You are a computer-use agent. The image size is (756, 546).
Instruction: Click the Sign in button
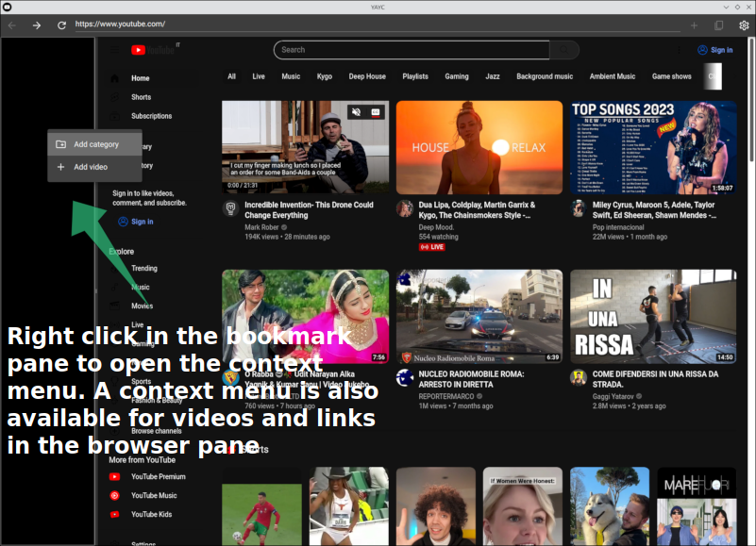[714, 50]
